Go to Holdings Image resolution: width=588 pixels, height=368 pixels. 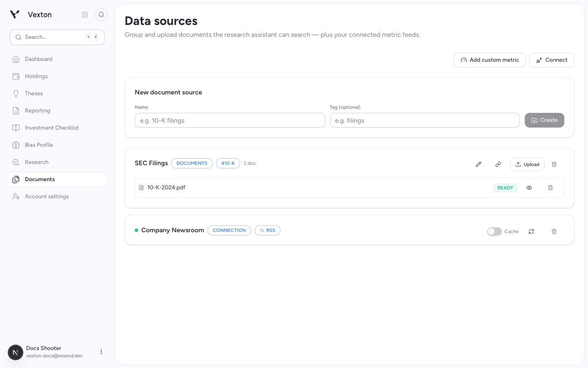[57, 76]
